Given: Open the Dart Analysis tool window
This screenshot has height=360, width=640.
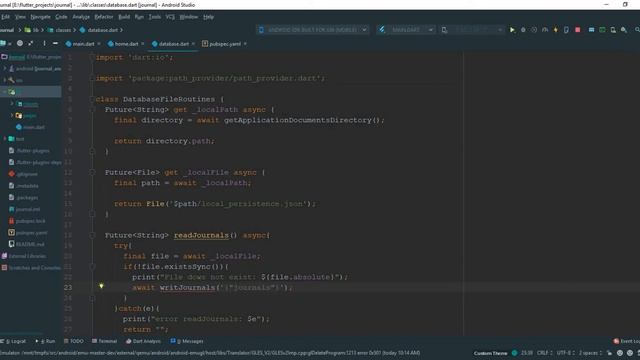Looking at the screenshot, I should 143,341.
